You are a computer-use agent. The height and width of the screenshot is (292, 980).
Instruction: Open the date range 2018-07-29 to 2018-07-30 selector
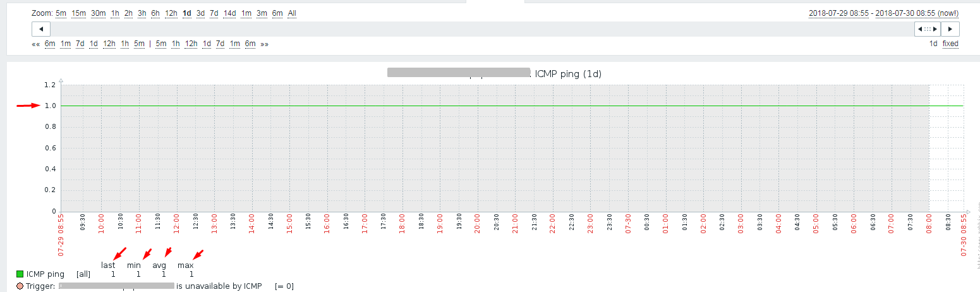(x=883, y=13)
